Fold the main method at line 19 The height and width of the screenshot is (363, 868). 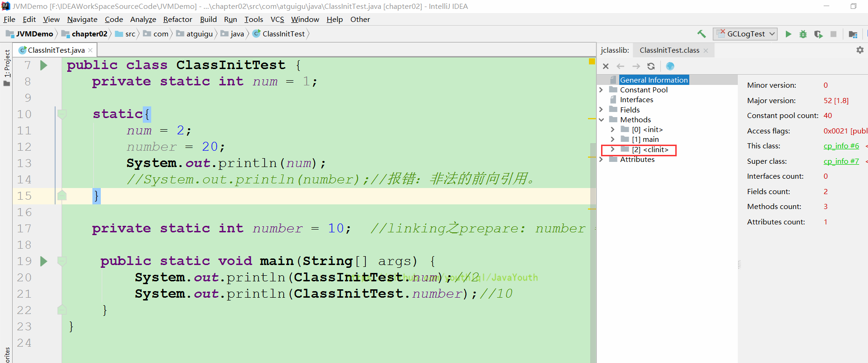pos(62,261)
